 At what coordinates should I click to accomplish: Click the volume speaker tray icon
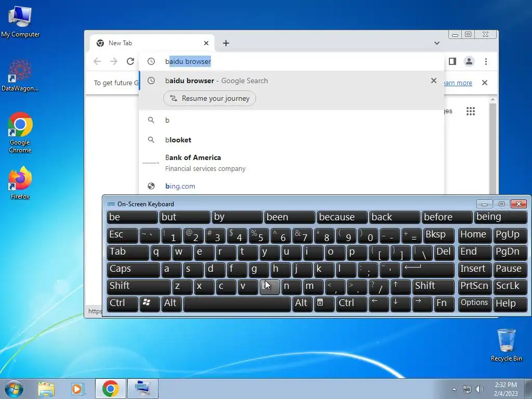coord(480,389)
